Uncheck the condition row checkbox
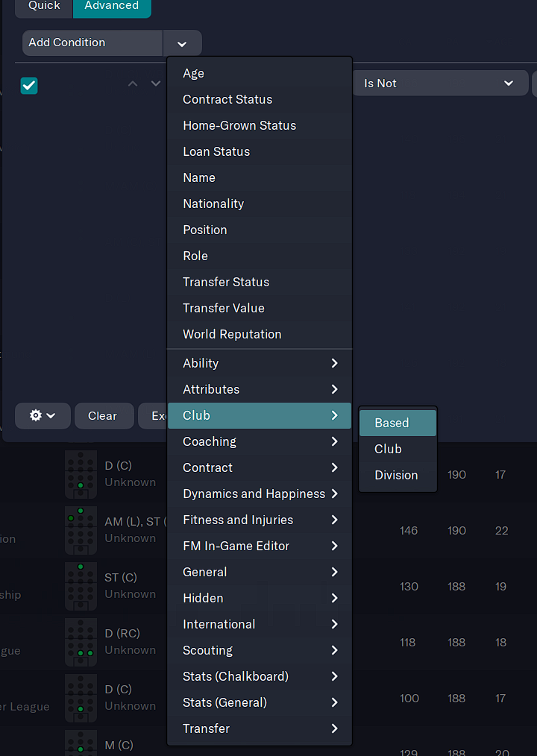Viewport: 537px width, 756px height. click(x=29, y=85)
